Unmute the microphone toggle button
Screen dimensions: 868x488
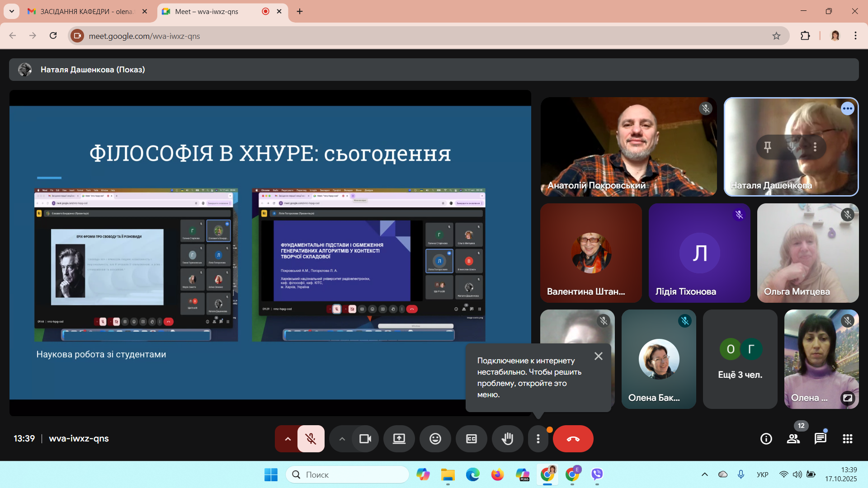(x=311, y=439)
